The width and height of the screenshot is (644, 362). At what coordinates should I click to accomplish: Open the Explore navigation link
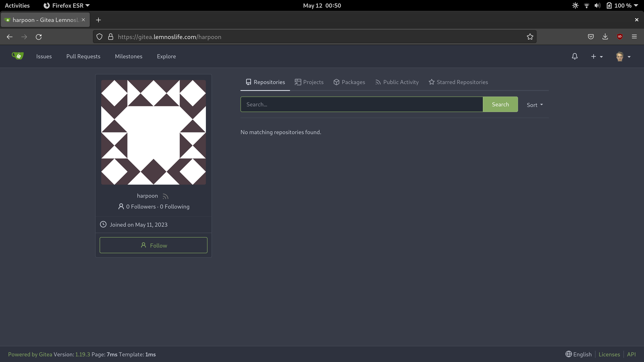coord(166,57)
